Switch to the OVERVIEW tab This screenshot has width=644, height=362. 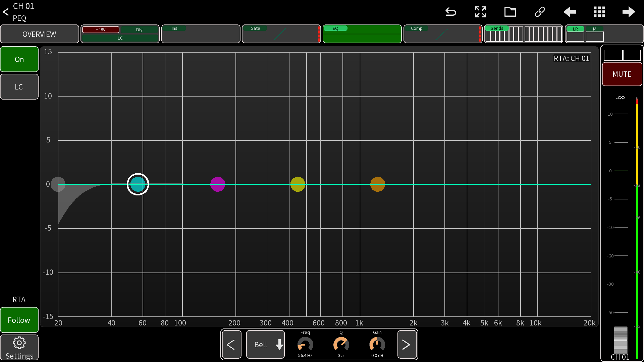(39, 34)
